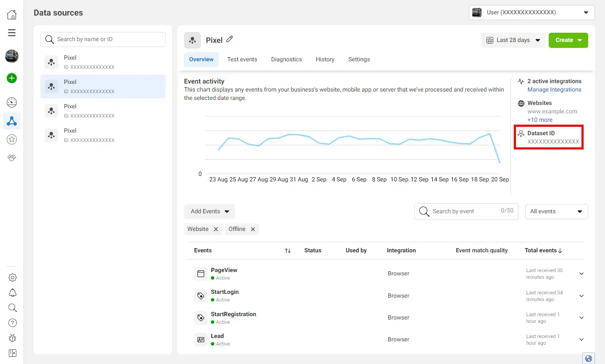Open the green Create dropdown button

568,40
